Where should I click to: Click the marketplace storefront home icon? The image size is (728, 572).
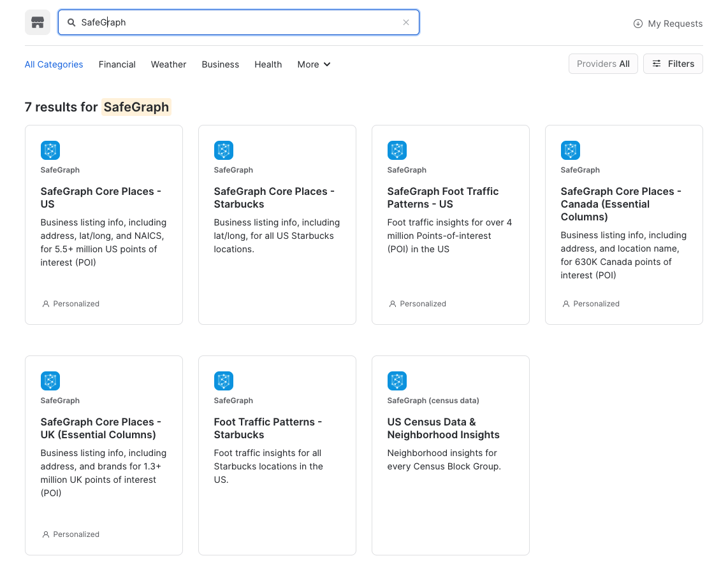[38, 23]
